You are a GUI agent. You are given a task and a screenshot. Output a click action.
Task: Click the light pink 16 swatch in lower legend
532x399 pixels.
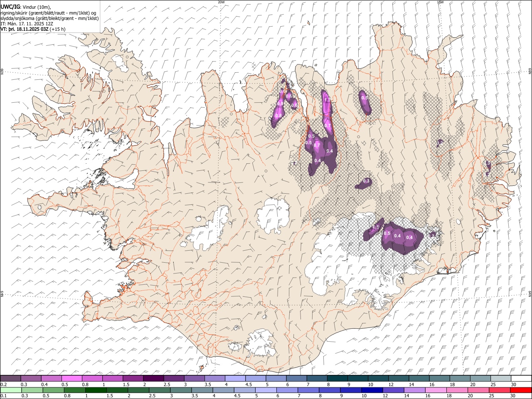point(436,390)
